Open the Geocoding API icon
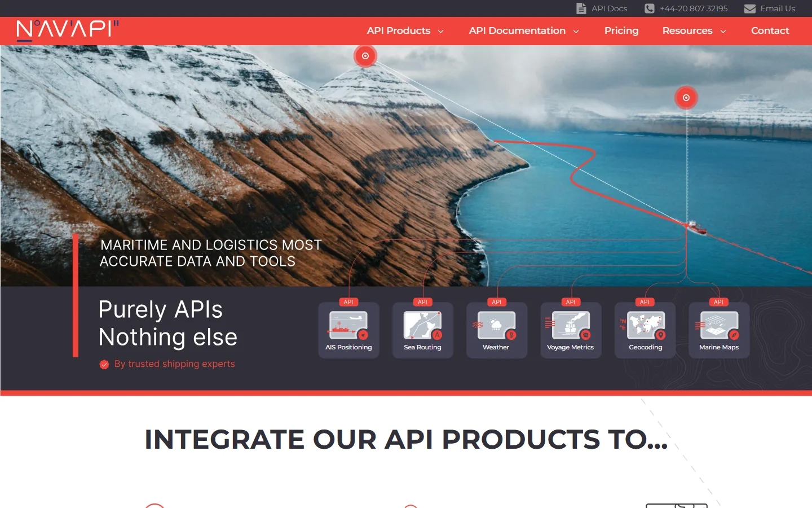The image size is (812, 508). 644,326
